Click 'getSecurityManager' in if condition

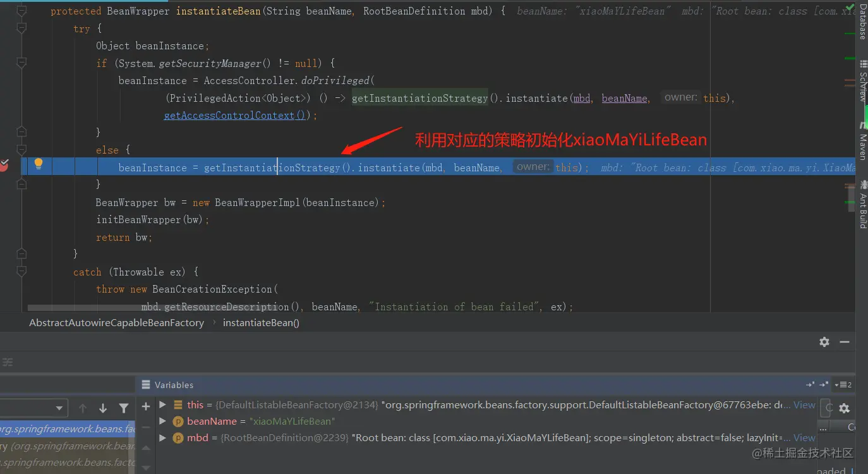coord(210,63)
